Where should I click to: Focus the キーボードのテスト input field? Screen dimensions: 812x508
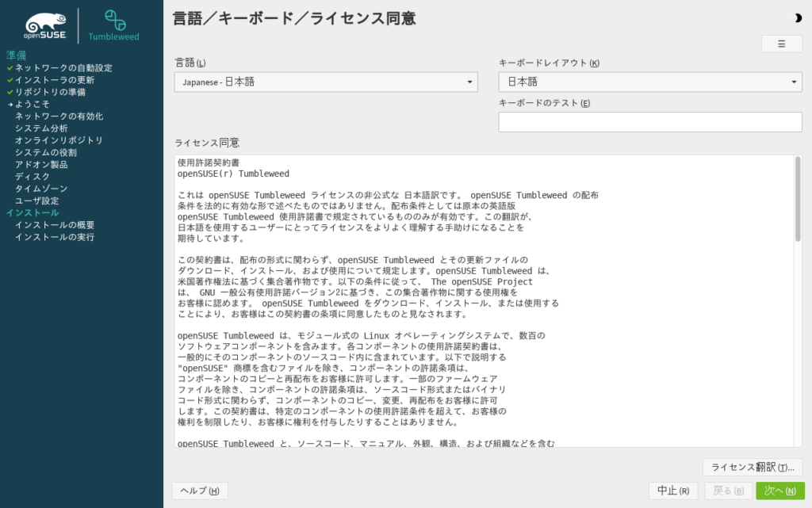click(x=649, y=122)
